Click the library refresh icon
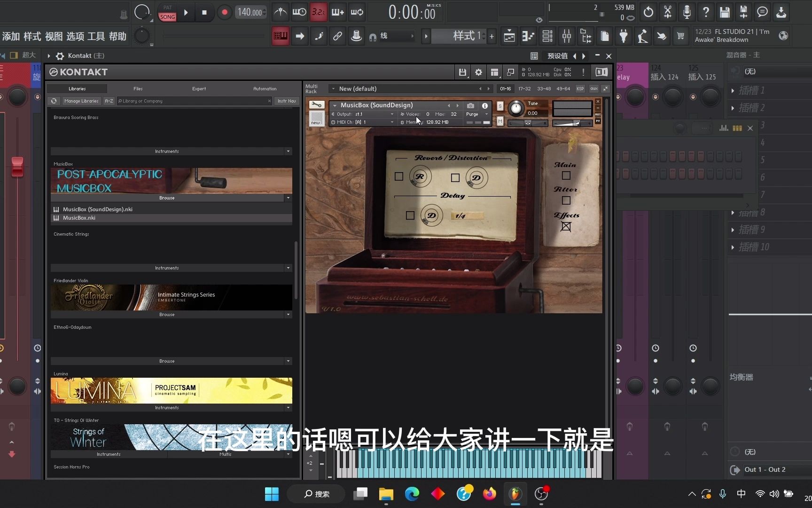This screenshot has width=812, height=508. coord(54,101)
